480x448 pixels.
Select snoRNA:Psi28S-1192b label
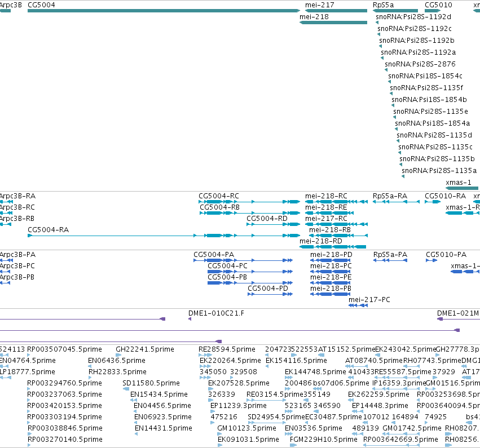417,41
